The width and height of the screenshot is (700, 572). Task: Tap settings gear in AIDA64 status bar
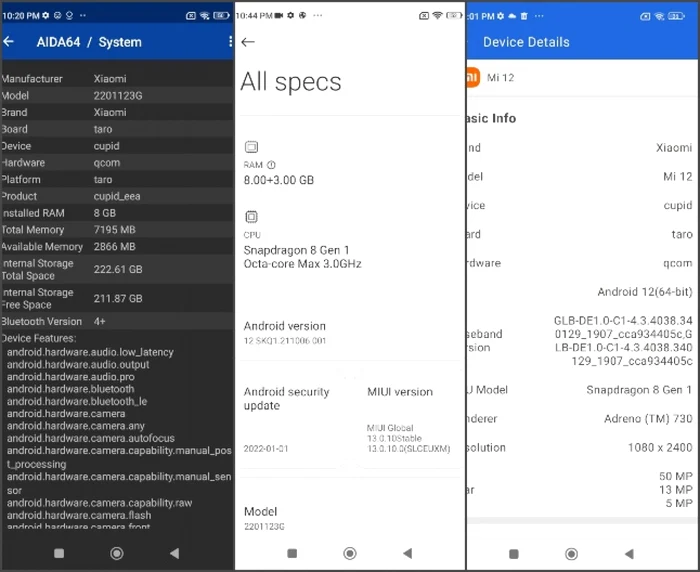(x=46, y=16)
